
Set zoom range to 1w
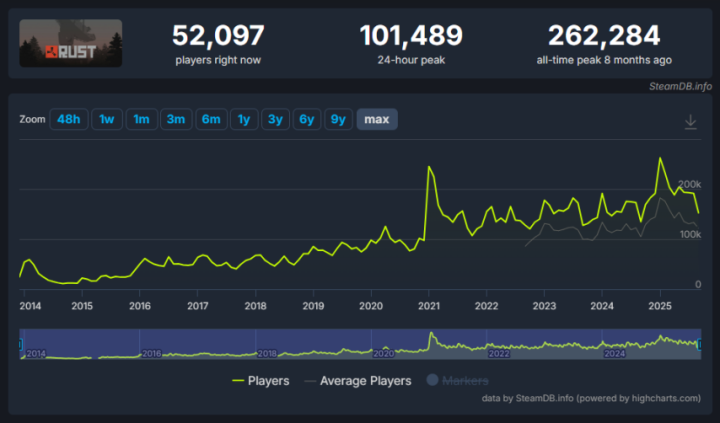(107, 119)
